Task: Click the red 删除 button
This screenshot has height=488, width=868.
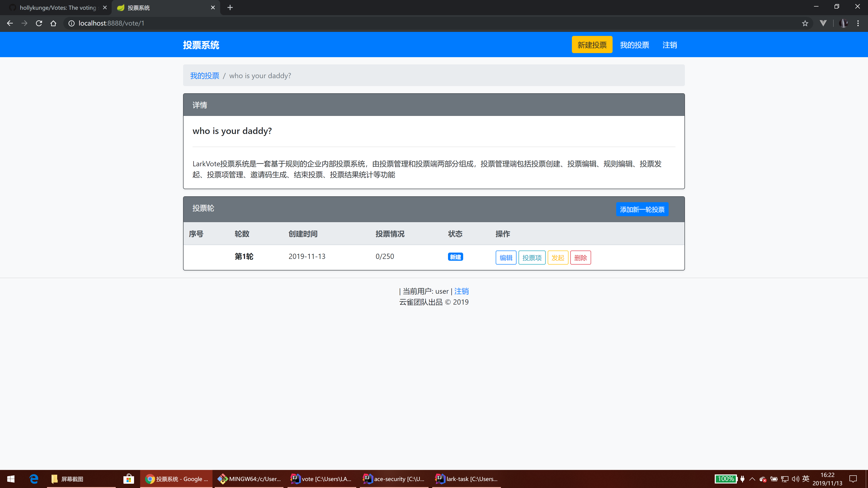Action: click(580, 258)
